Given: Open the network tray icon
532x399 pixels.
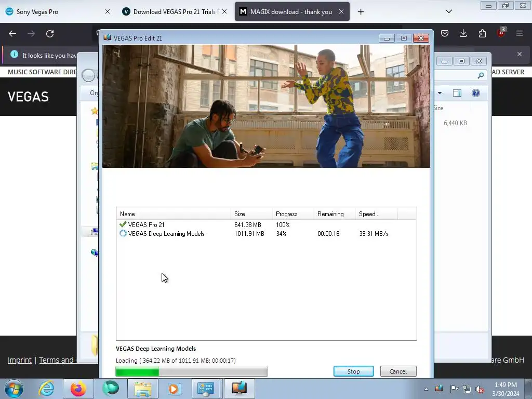Looking at the screenshot, I should coord(467,389).
